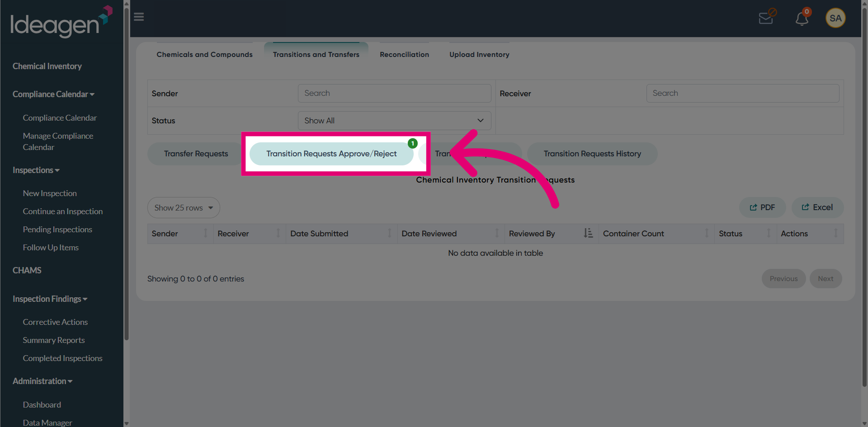
Task: Open CHAMS in sidebar
Action: click(x=27, y=270)
